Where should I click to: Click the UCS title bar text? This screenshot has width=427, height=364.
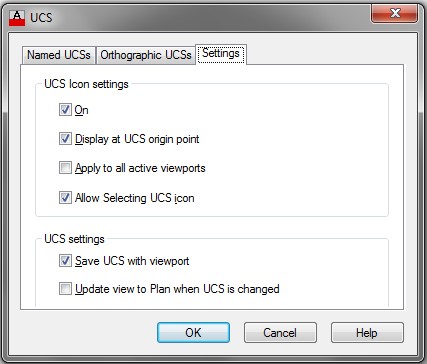pyautogui.click(x=41, y=17)
